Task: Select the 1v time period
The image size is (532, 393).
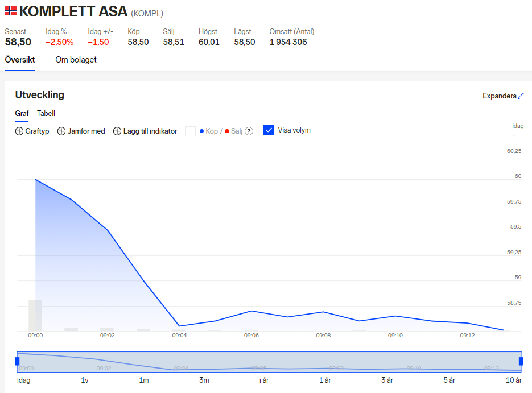Action: click(x=85, y=380)
